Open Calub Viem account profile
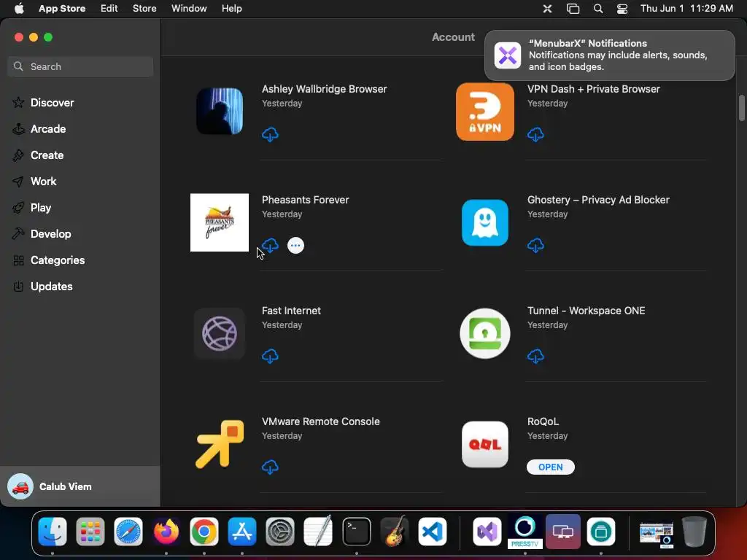The width and height of the screenshot is (747, 560). tap(80, 486)
